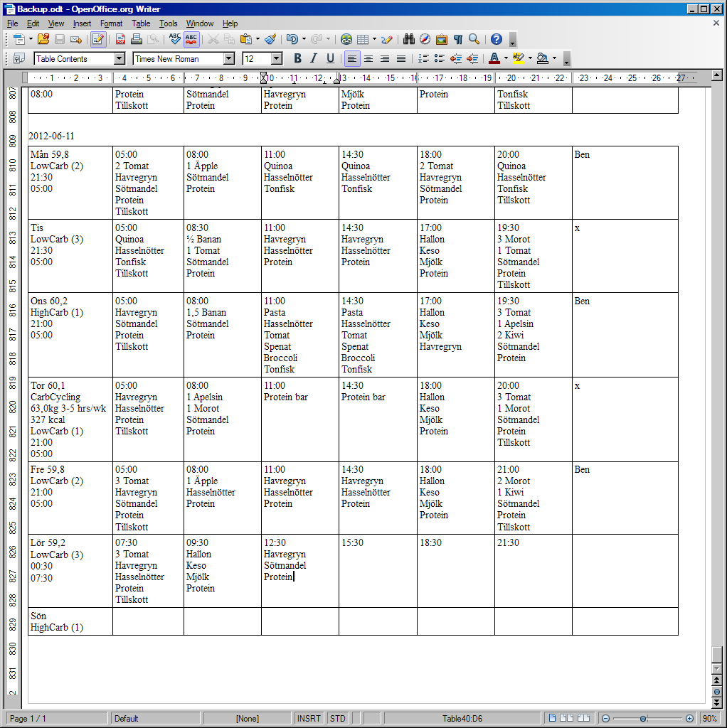Viewport: 727px width, 728px height.
Task: Toggle AutoSpellcheck red-underline ABC button
Action: click(191, 39)
